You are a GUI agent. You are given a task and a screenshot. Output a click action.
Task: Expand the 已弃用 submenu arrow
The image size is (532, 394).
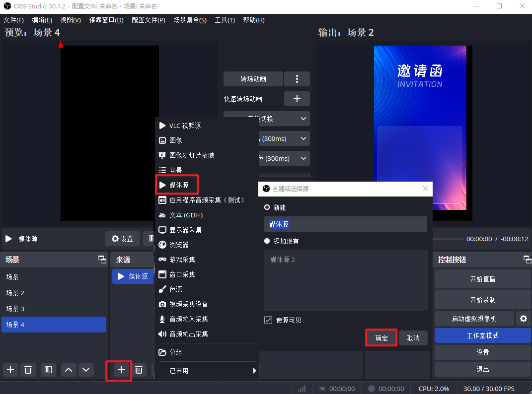click(255, 371)
